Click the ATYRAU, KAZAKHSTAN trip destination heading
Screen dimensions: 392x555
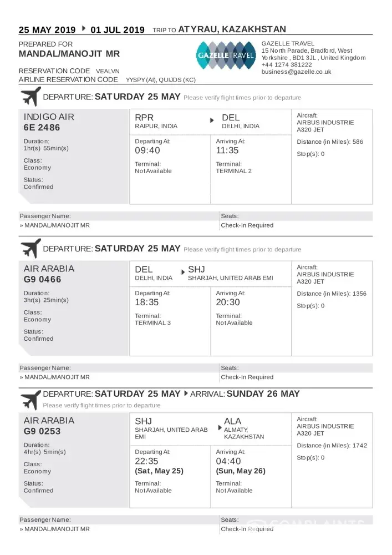232,29
